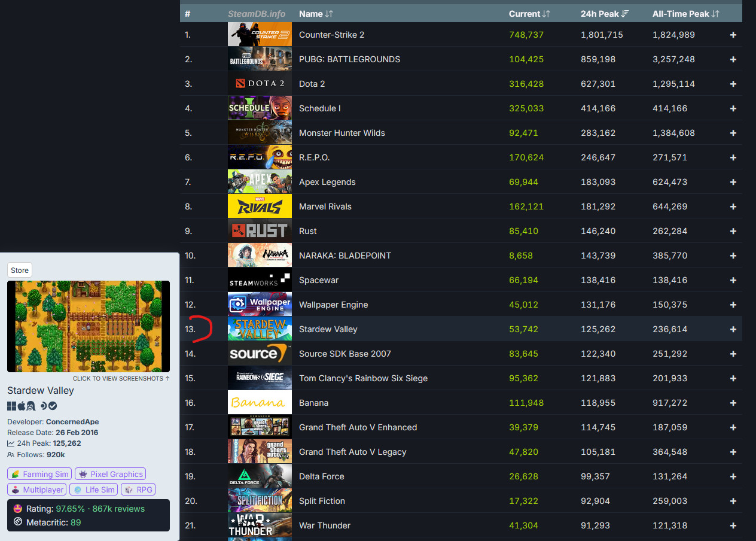Click Spacewar all-time peak '138,416'

(x=670, y=280)
